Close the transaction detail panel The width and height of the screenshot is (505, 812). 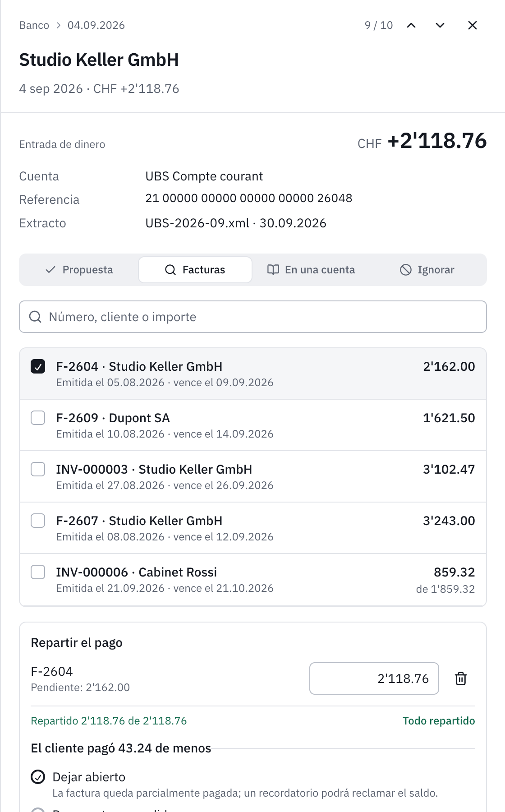click(473, 25)
